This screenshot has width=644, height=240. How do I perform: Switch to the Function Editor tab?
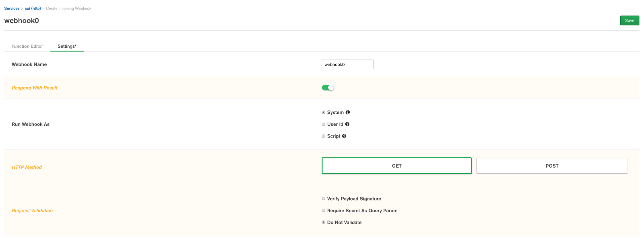[27, 46]
